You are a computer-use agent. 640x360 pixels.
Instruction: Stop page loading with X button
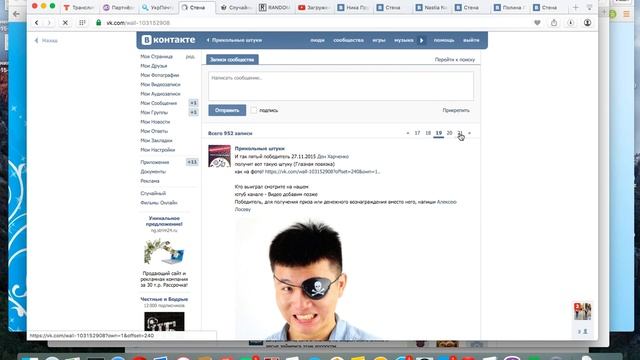tap(65, 23)
